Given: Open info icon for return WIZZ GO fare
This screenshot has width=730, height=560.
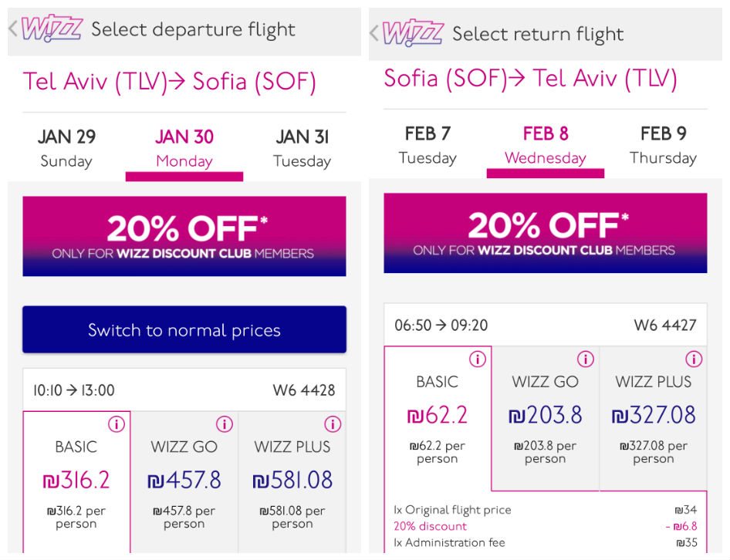Looking at the screenshot, I should pyautogui.click(x=585, y=359).
